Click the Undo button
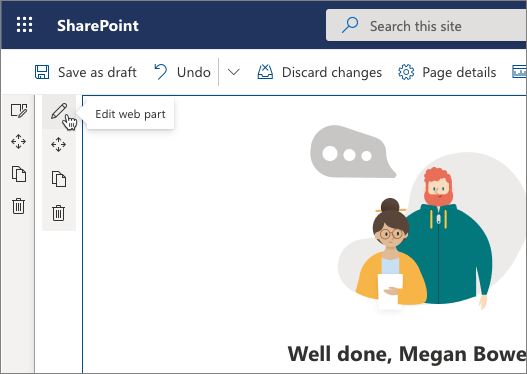Screen dimensions: 527x374 (183, 72)
